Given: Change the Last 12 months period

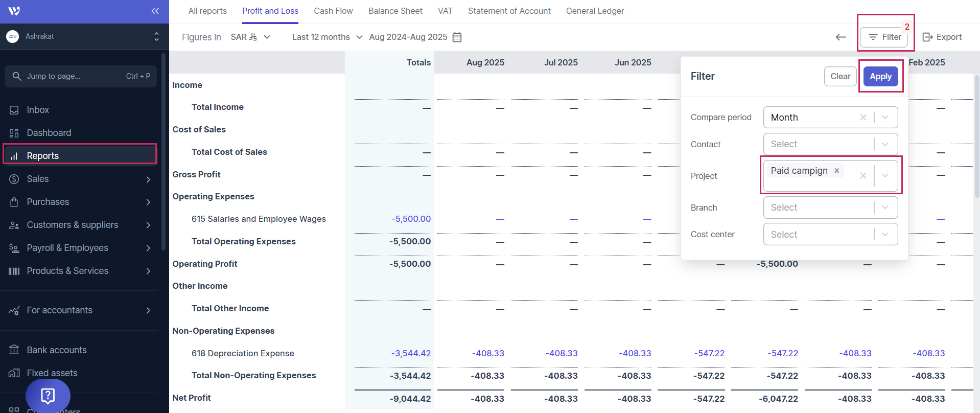Looking at the screenshot, I should pos(327,37).
